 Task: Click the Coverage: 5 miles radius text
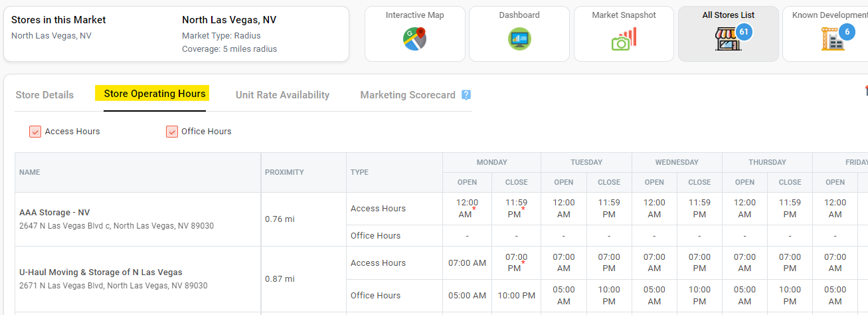tap(229, 49)
